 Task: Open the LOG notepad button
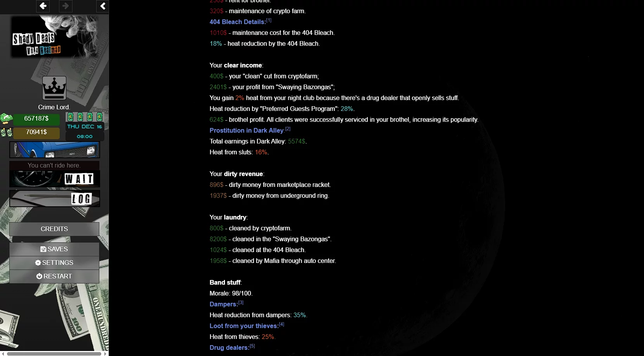click(54, 199)
